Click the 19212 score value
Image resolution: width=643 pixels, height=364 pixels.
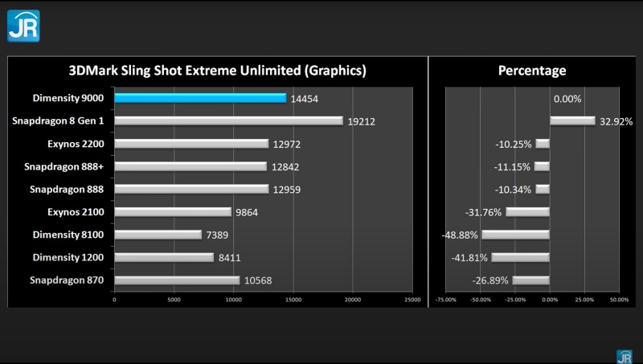coord(362,122)
